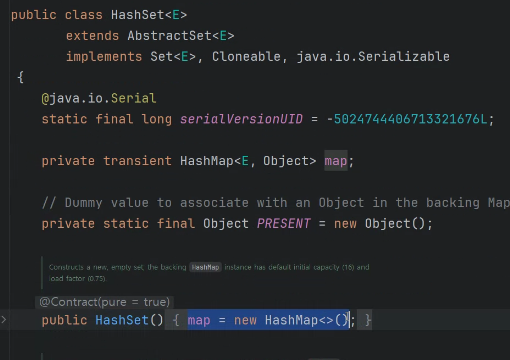Click the rendered doc comment 'Constructs a new, empty set'
This screenshot has height=360, width=510.
pyautogui.click(x=209, y=273)
